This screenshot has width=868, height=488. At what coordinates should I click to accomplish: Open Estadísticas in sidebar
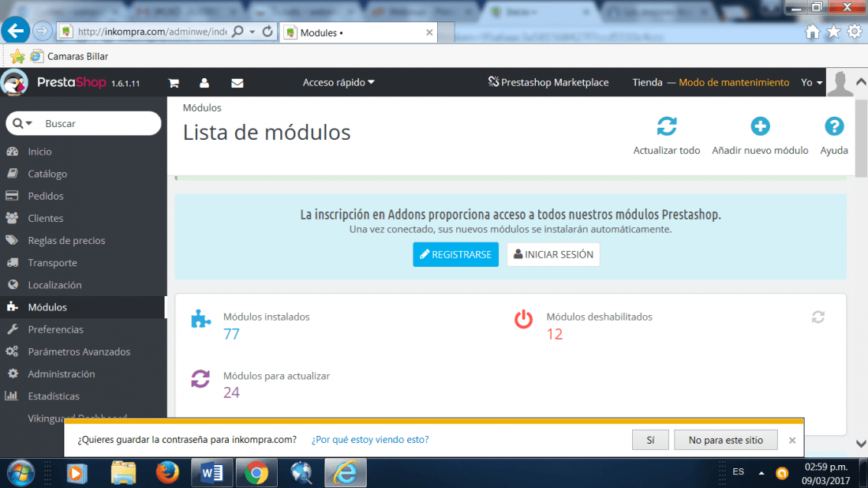(x=54, y=396)
